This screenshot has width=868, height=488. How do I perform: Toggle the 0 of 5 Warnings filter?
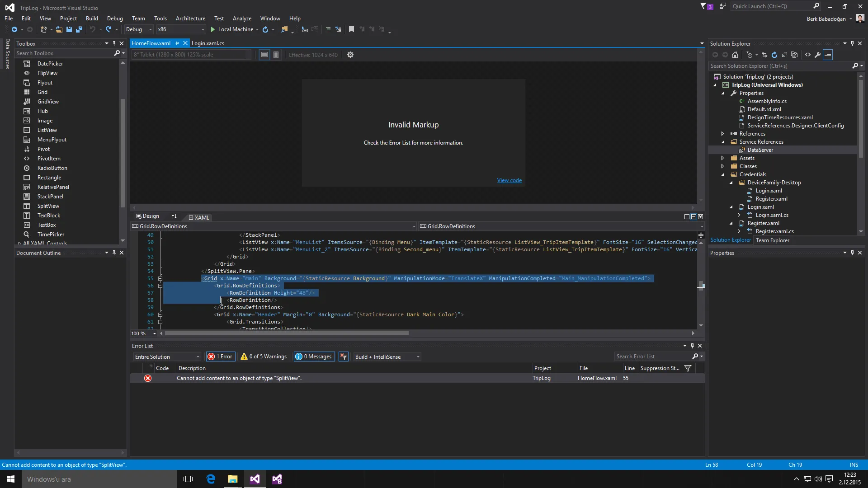click(264, 357)
